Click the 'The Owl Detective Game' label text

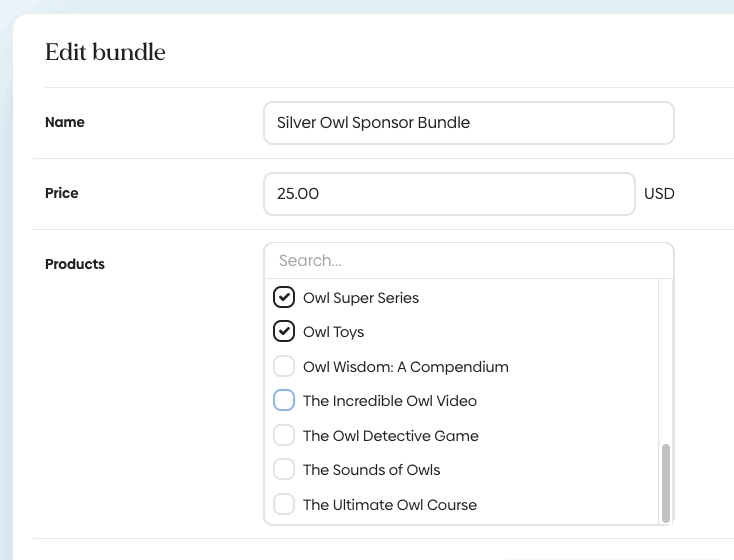click(391, 436)
